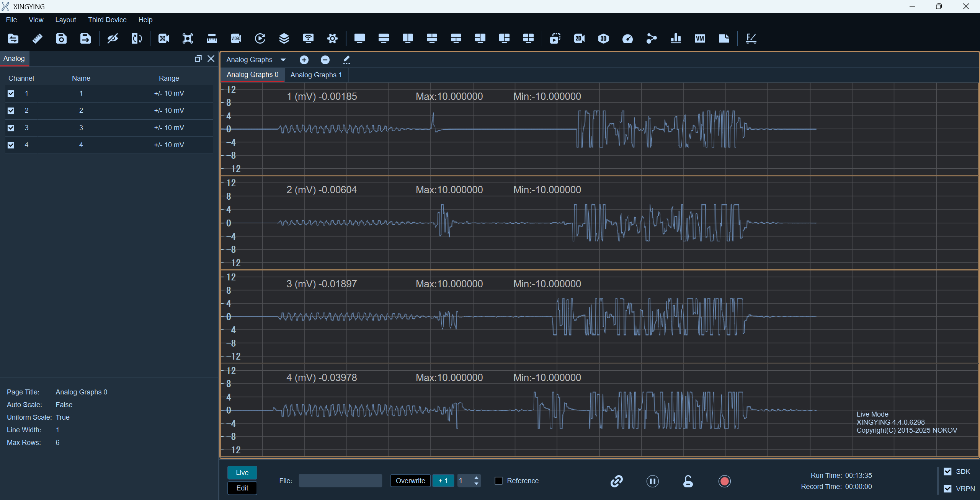
Task: Click the File name input field
Action: [x=340, y=480]
